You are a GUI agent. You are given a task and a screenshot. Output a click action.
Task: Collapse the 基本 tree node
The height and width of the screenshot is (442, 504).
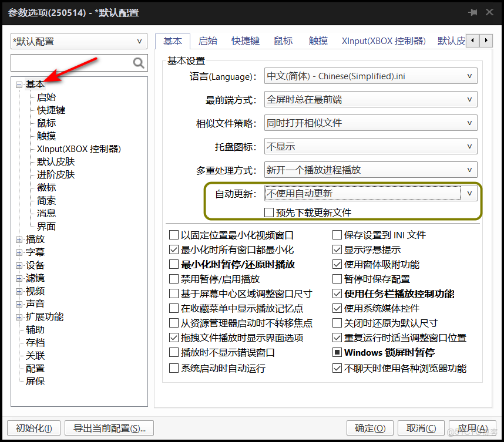pyautogui.click(x=19, y=84)
